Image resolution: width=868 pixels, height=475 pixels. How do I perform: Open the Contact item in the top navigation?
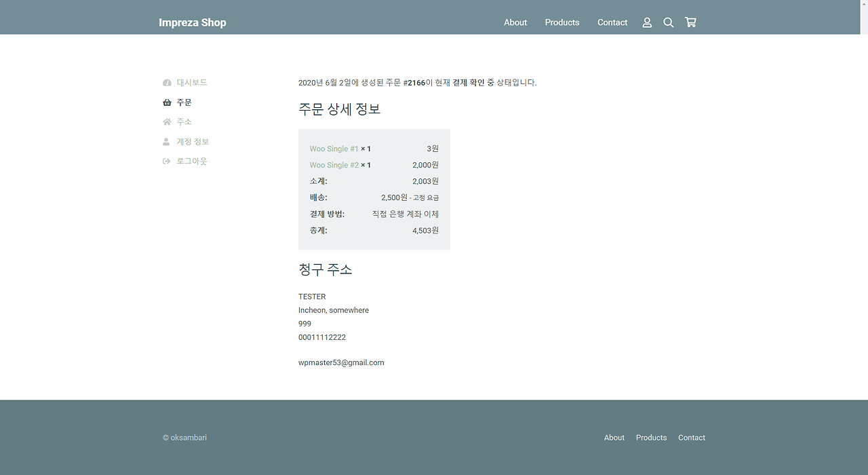(612, 22)
